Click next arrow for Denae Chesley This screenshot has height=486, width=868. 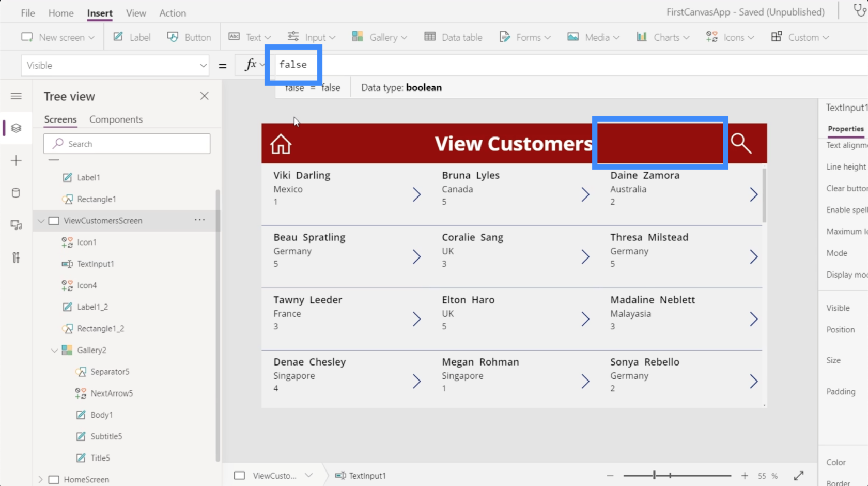(x=416, y=381)
